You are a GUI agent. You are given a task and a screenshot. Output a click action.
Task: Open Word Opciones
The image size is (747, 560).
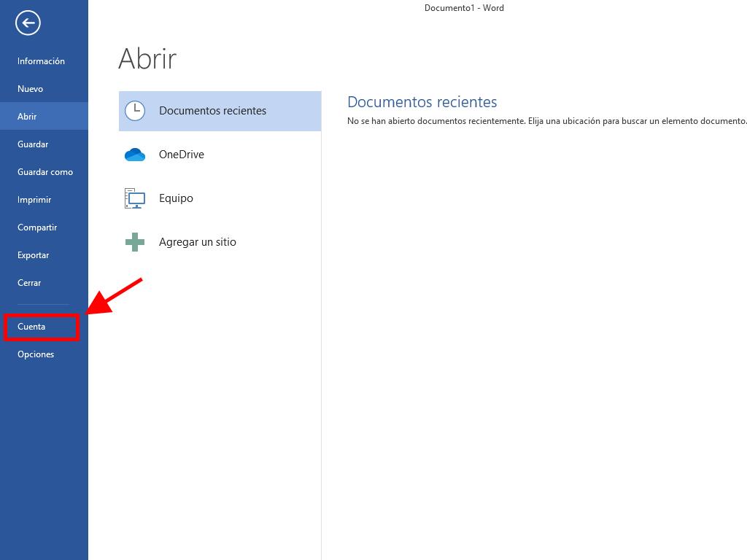pos(36,354)
